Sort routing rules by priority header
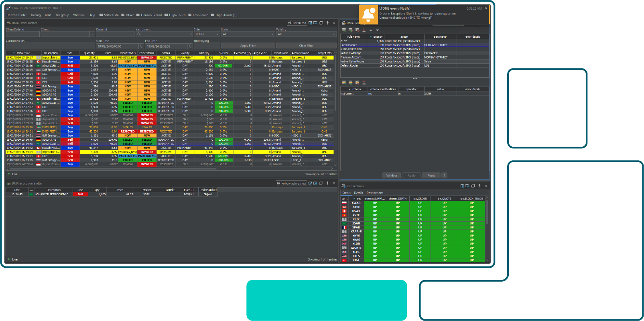Viewport: 644px width, 321px height. pos(376,36)
